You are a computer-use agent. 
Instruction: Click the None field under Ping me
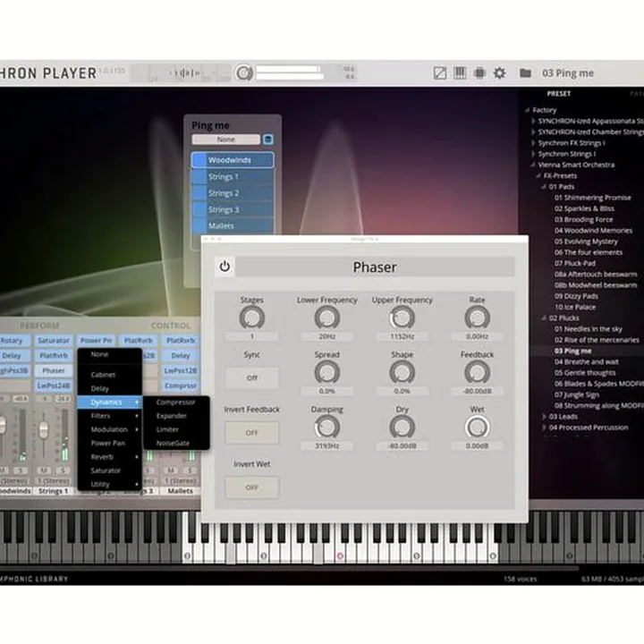(x=226, y=140)
